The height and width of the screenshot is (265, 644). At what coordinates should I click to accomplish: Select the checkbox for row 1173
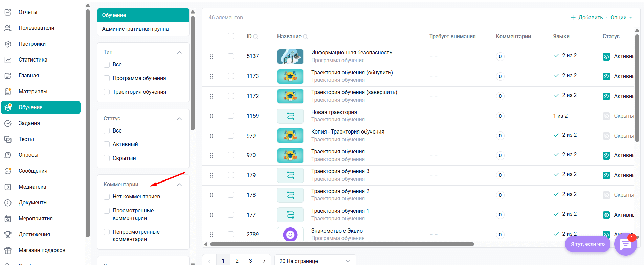coord(231,76)
